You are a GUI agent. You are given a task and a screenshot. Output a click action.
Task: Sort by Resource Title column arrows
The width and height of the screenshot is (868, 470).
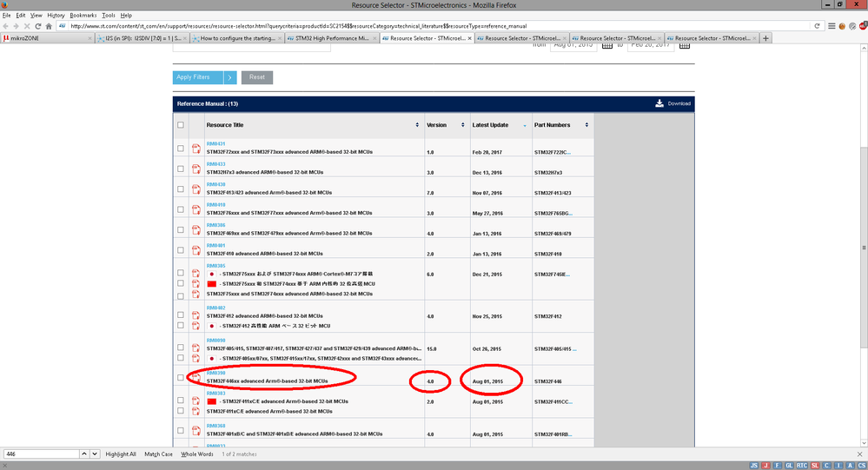pyautogui.click(x=417, y=125)
